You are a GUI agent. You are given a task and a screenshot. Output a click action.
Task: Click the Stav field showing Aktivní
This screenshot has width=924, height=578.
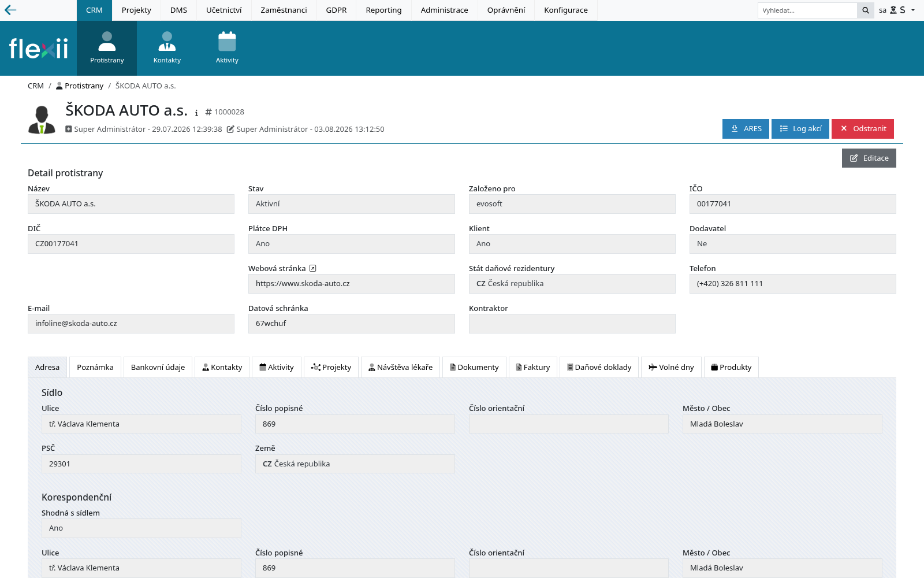pos(352,204)
